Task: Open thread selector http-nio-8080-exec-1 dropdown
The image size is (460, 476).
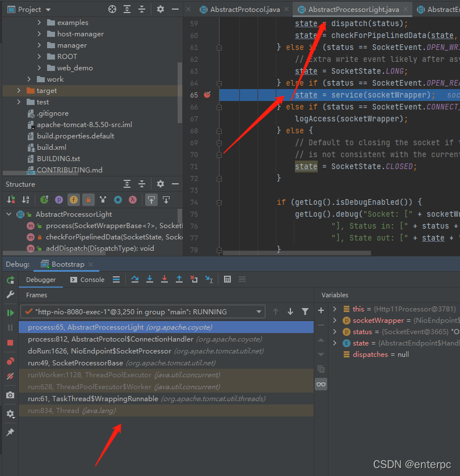Action: tap(143, 312)
